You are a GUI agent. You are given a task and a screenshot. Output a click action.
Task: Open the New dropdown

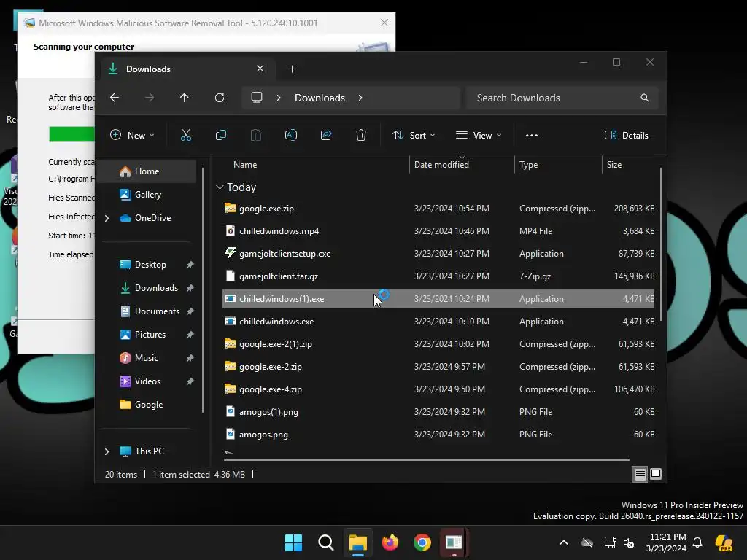tap(132, 135)
